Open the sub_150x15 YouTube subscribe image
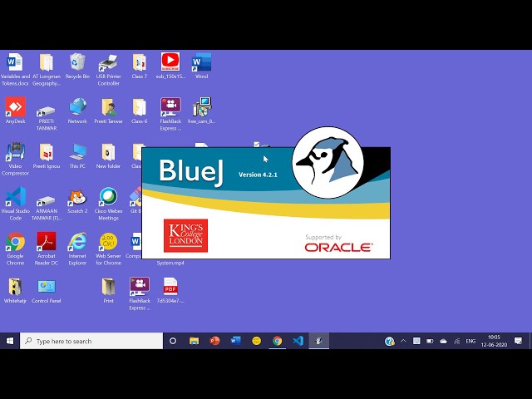The height and width of the screenshot is (399, 532). point(170,66)
